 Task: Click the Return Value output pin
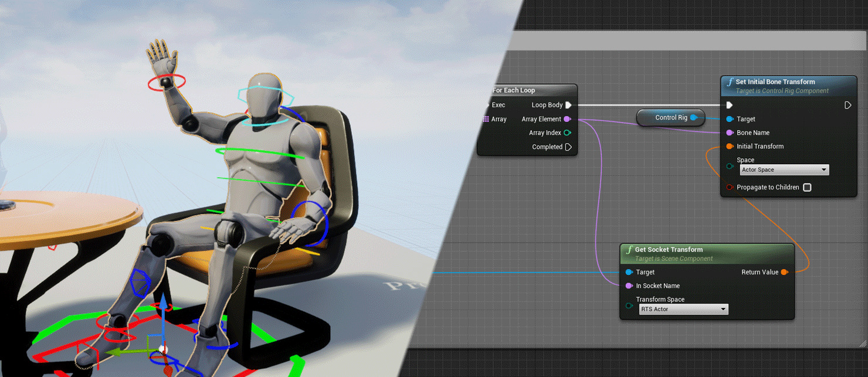tap(785, 272)
